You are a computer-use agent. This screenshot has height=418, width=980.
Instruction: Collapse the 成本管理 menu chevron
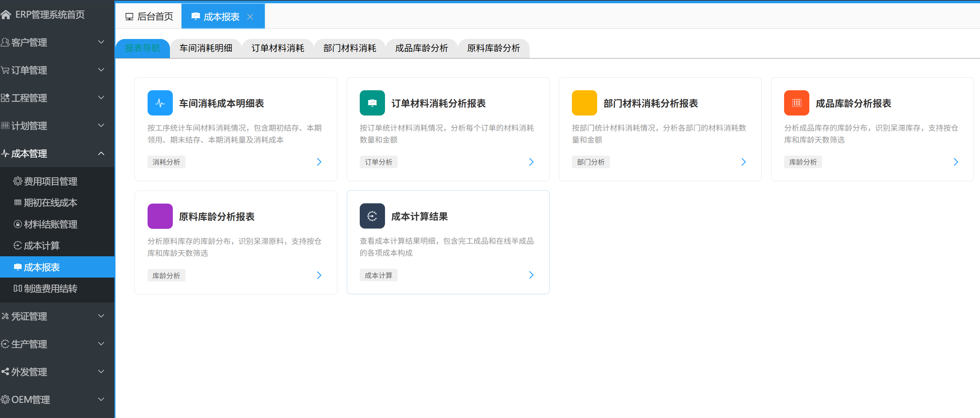pos(101,153)
